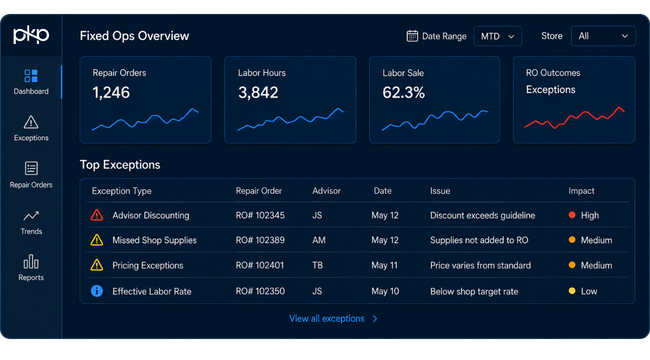Select the Trends menu label
Screen dimensions: 650x360
[x=31, y=231]
